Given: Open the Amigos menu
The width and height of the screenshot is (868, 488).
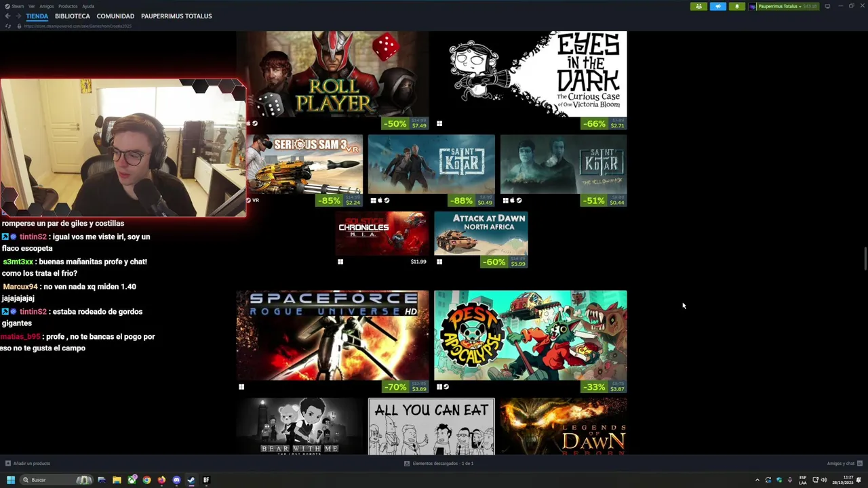Looking at the screenshot, I should coord(47,6).
